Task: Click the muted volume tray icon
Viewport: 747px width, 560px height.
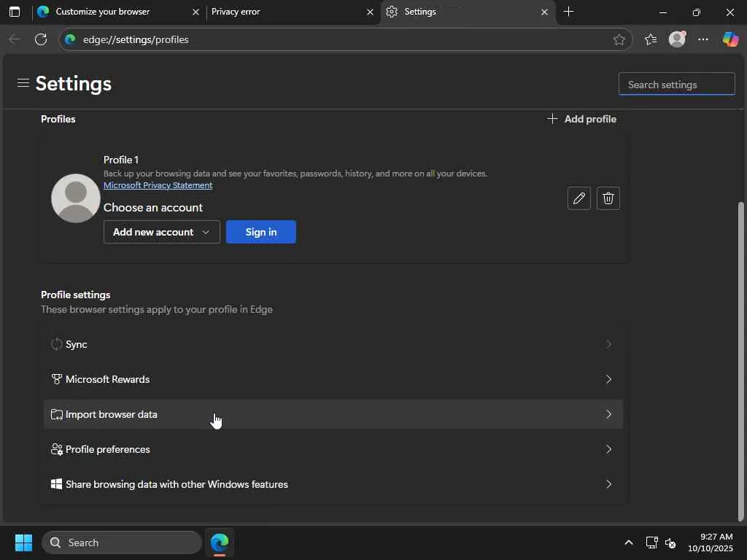Action: (671, 542)
